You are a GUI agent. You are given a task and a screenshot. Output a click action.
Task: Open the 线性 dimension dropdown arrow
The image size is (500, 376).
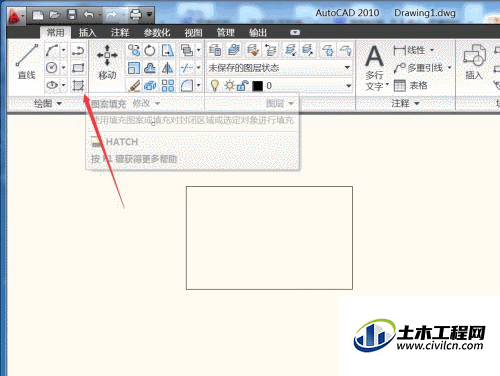tap(432, 50)
